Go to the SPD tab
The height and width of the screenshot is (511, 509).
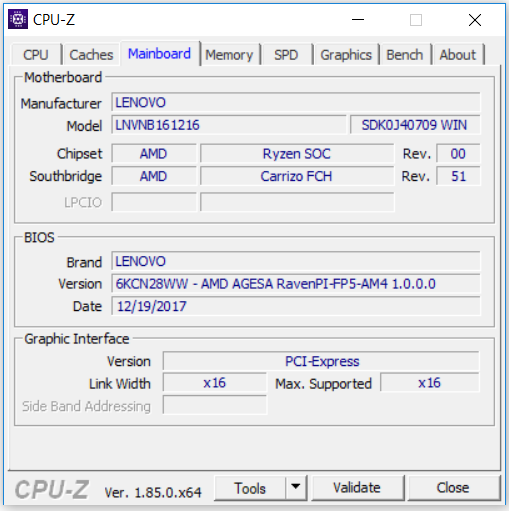pyautogui.click(x=286, y=55)
